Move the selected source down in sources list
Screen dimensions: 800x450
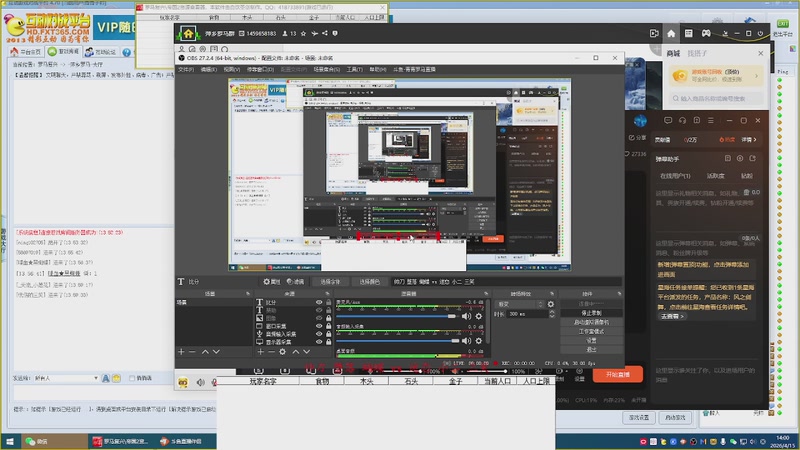tap(307, 352)
